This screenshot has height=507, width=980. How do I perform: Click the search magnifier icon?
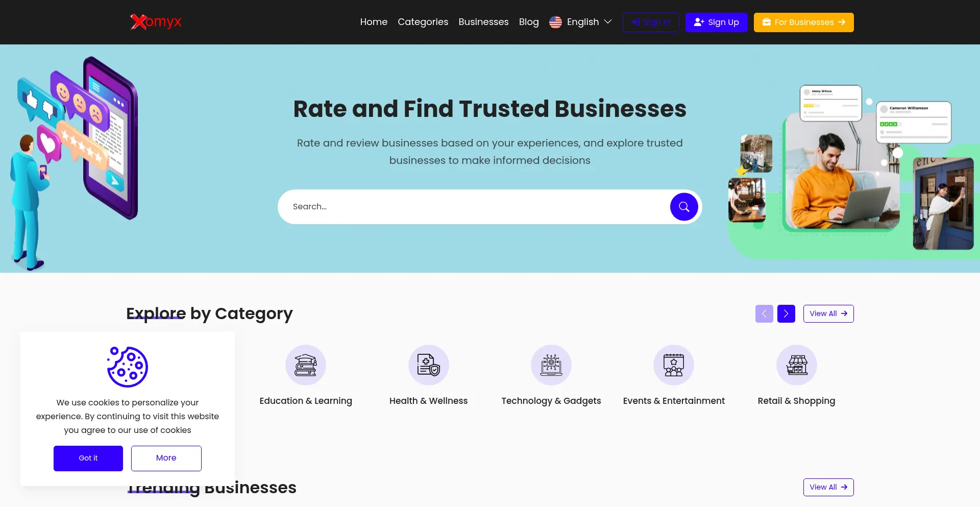pyautogui.click(x=684, y=206)
